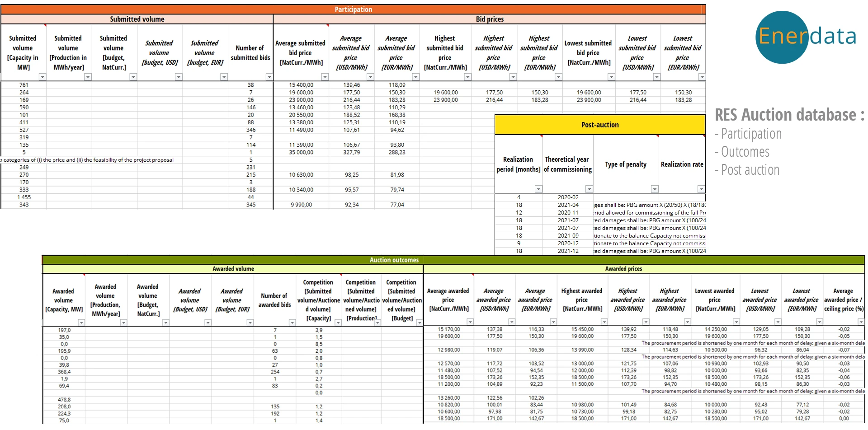The height and width of the screenshot is (430, 868).
Task: Select cell with commissioning date 2020-02
Action: point(568,197)
